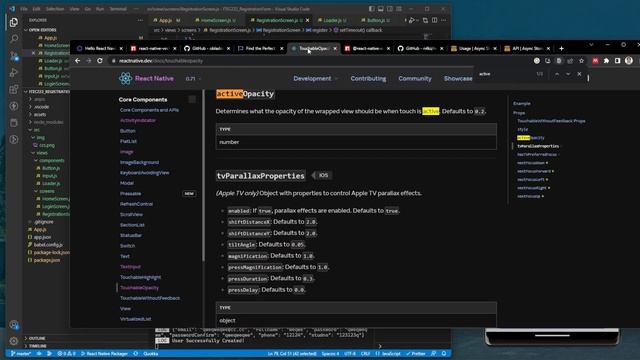Click the Explorer panel ellipsis menu
Viewport: 640px width, 360px height.
(140, 20)
